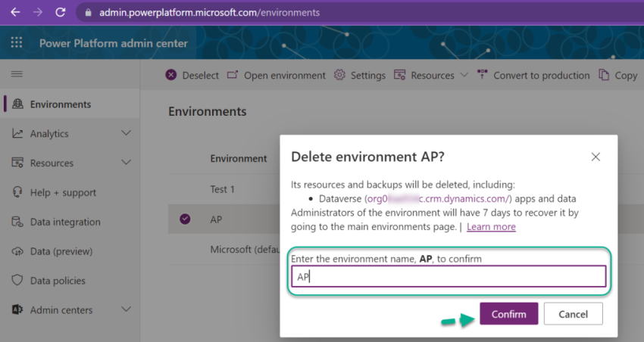Go back using browser back arrow
Viewport: 644px width, 342px height.
click(15, 12)
